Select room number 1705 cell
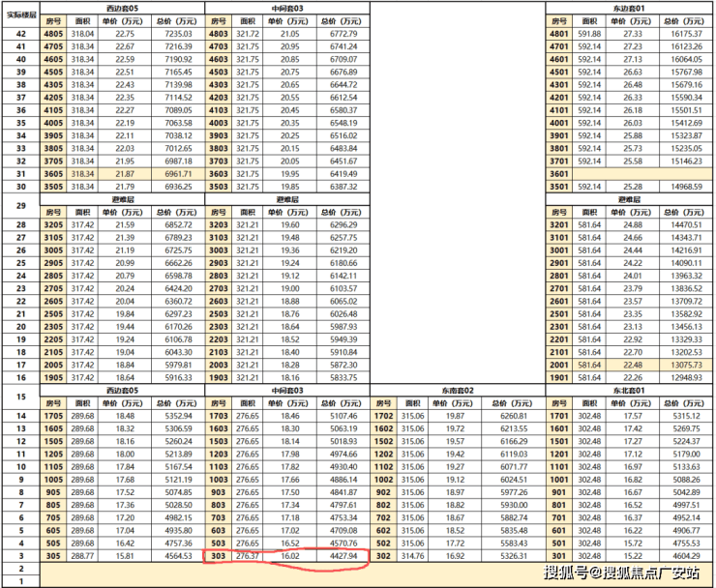Viewport: 716px width, 588px height. (53, 416)
